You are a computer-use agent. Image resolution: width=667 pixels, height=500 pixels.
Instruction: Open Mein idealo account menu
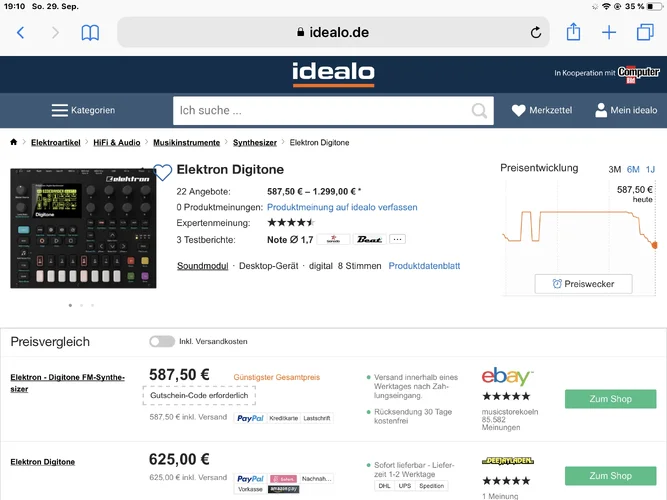[626, 110]
